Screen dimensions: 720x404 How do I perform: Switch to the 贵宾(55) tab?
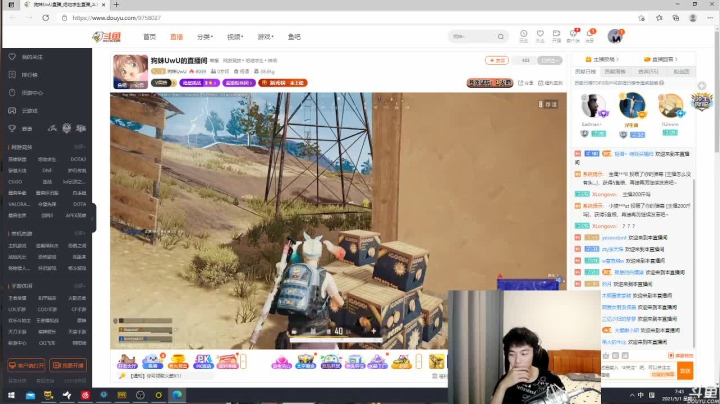[648, 72]
